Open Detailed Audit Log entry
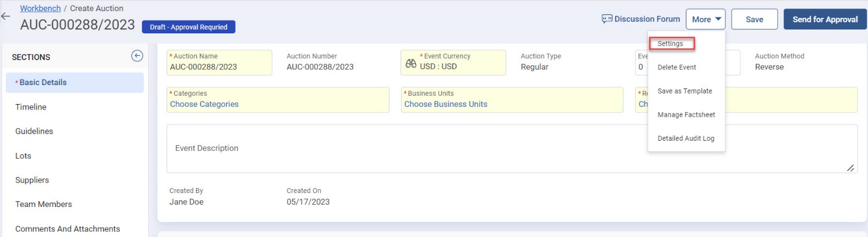The height and width of the screenshot is (237, 868). (685, 139)
